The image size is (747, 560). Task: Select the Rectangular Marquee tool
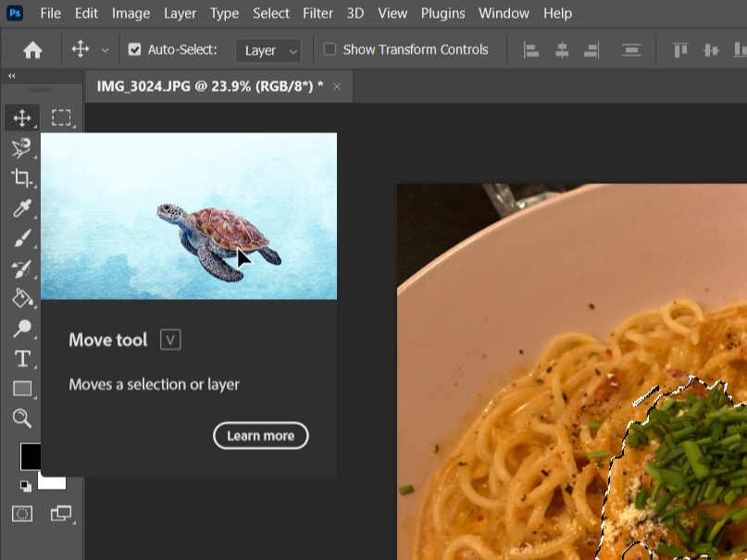(x=61, y=118)
